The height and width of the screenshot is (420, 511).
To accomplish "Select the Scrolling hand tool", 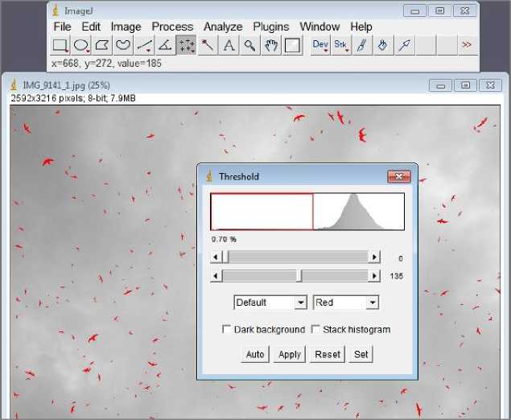I will (x=271, y=45).
